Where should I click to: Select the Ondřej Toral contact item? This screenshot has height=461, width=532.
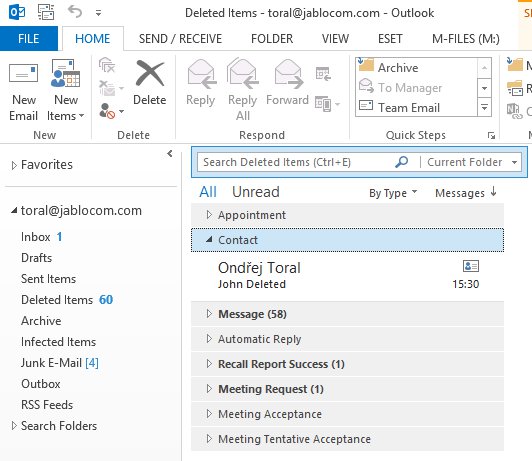(347, 276)
